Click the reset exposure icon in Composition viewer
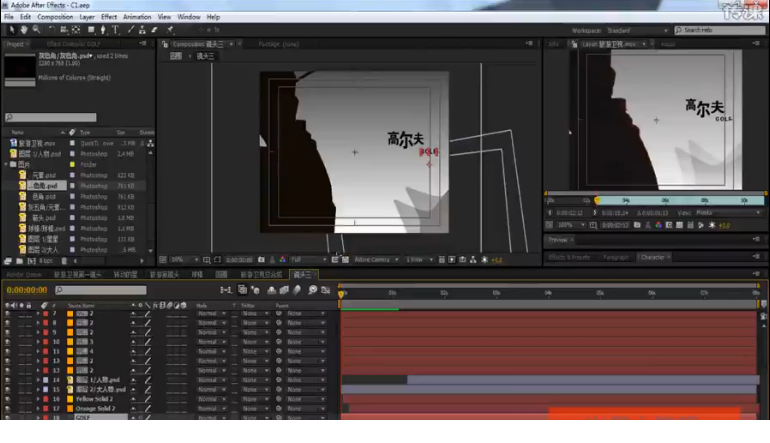 point(485,260)
